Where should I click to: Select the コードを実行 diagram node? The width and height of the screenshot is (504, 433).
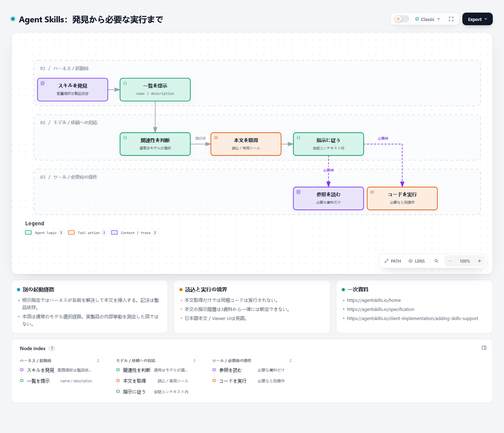pyautogui.click(x=402, y=198)
